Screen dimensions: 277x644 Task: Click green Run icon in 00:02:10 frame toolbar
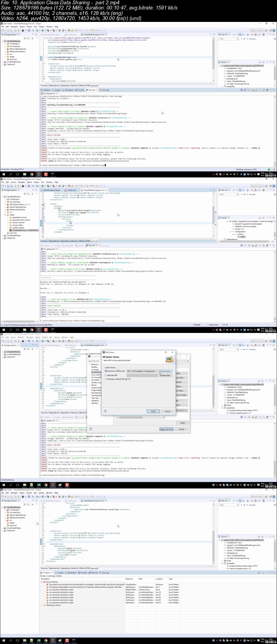click(42, 30)
